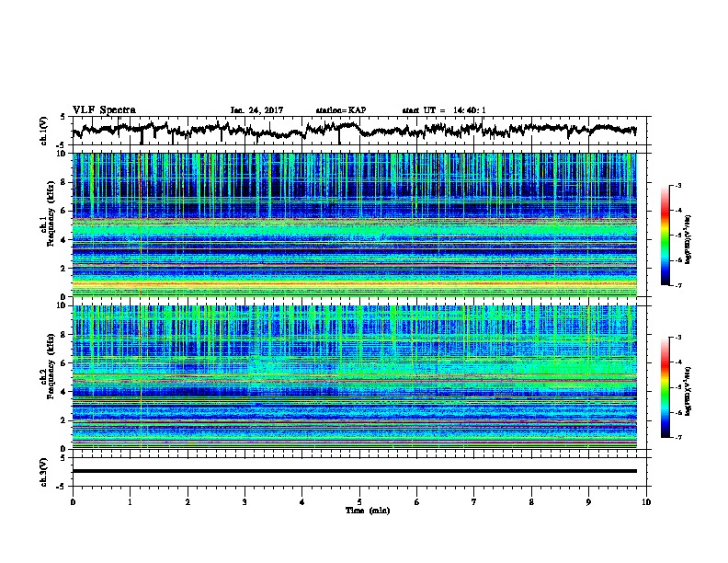
Task: Click the time axis tick label '10'
Action: [646, 501]
